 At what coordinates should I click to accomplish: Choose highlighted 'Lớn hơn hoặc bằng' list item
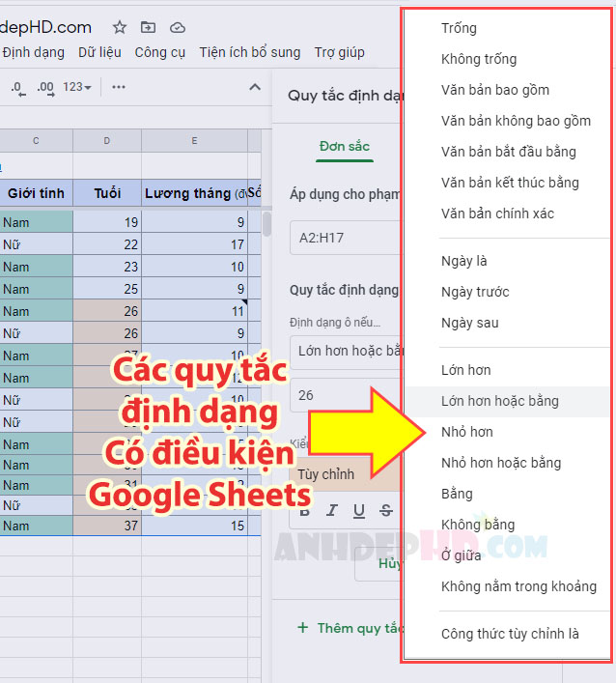(507, 402)
